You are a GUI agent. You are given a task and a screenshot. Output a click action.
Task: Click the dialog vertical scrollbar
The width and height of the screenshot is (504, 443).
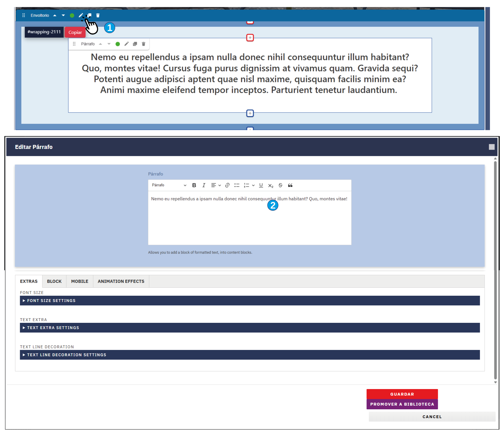pyautogui.click(x=495, y=270)
